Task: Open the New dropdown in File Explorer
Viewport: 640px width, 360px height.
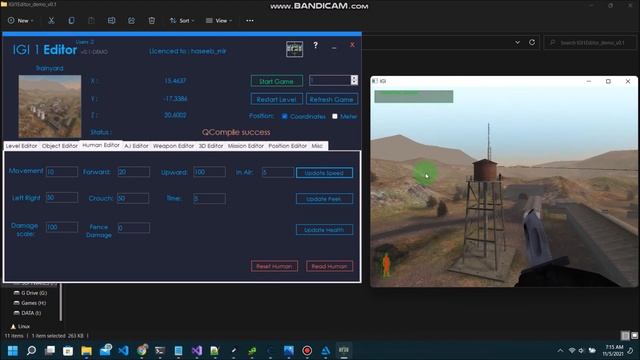Action: pos(20,20)
